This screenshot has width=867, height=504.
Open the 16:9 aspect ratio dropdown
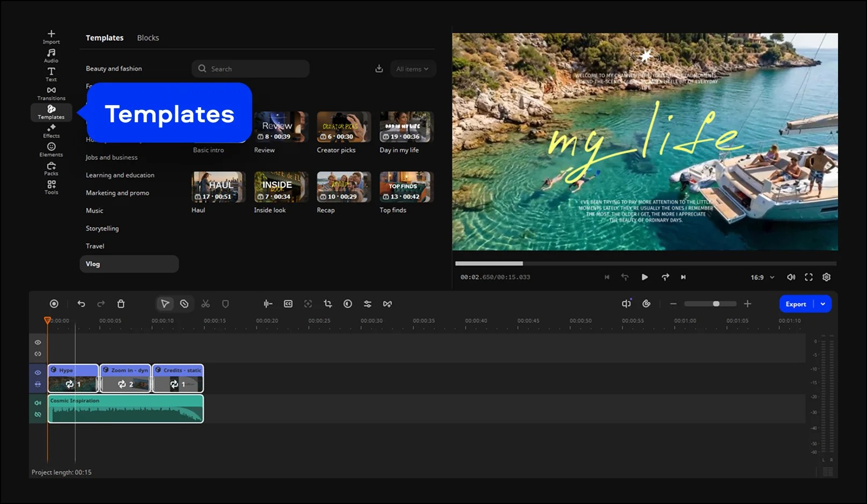pos(762,277)
